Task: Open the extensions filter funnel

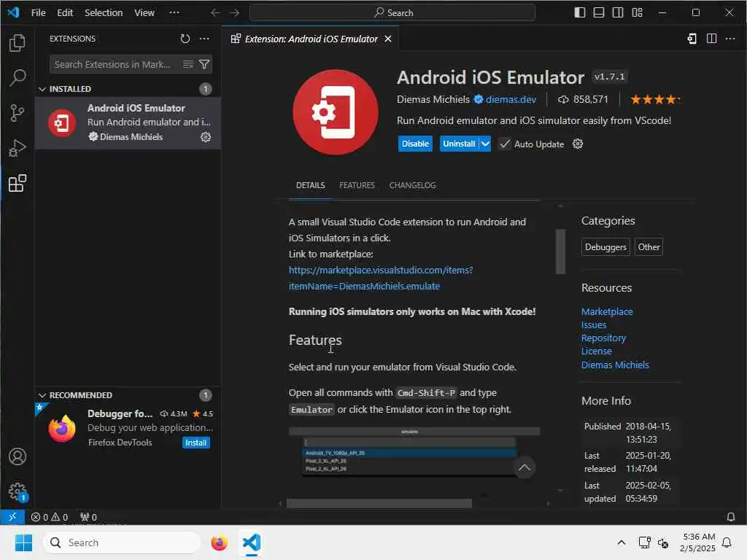Action: pos(204,64)
